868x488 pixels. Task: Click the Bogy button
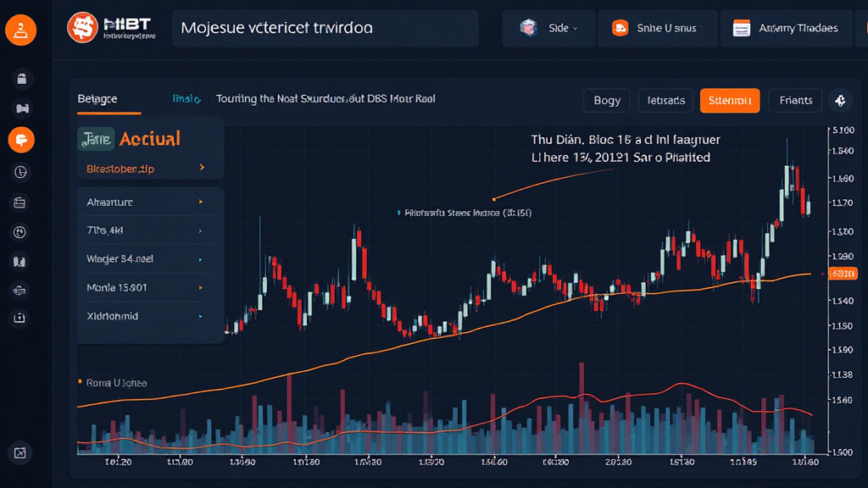607,101
